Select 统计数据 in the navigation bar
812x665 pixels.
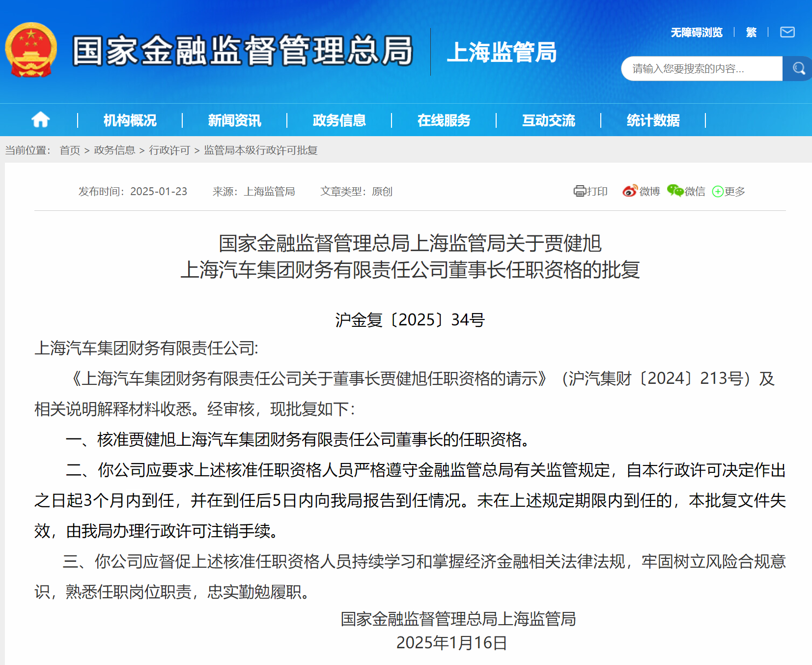tap(653, 120)
